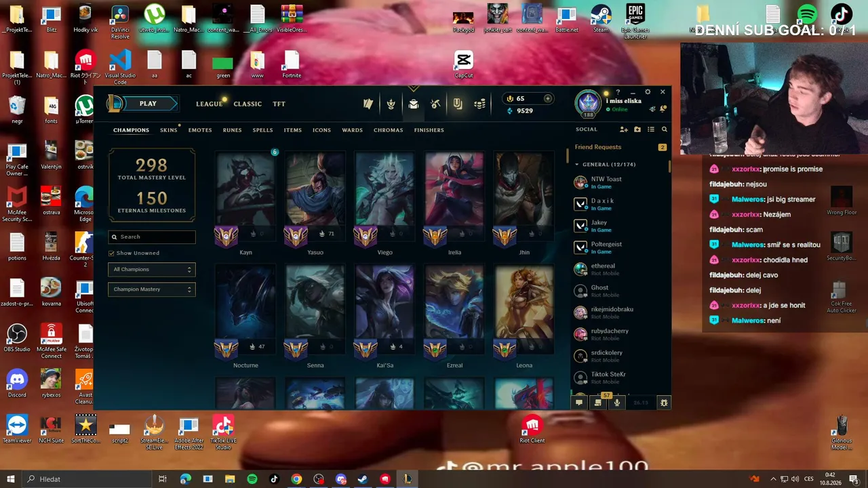The image size is (868, 488).
Task: Select the Kayn champion thumbnail
Action: (x=245, y=197)
